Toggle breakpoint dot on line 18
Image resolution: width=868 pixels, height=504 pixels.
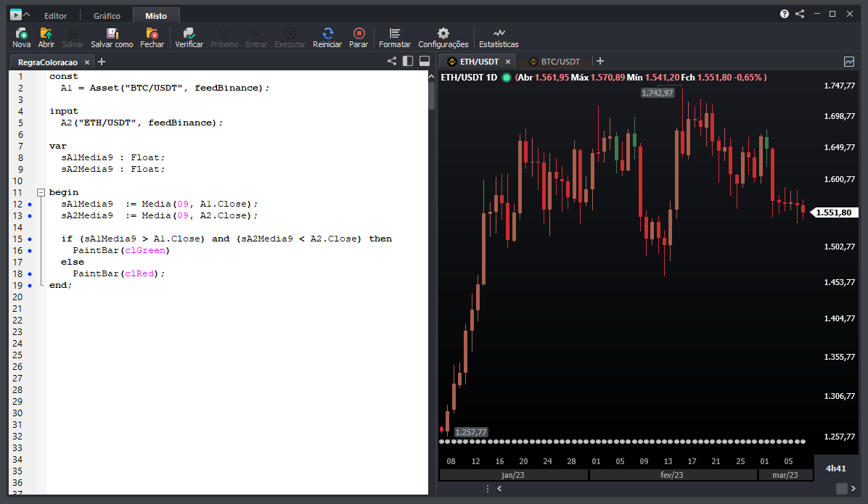30,274
